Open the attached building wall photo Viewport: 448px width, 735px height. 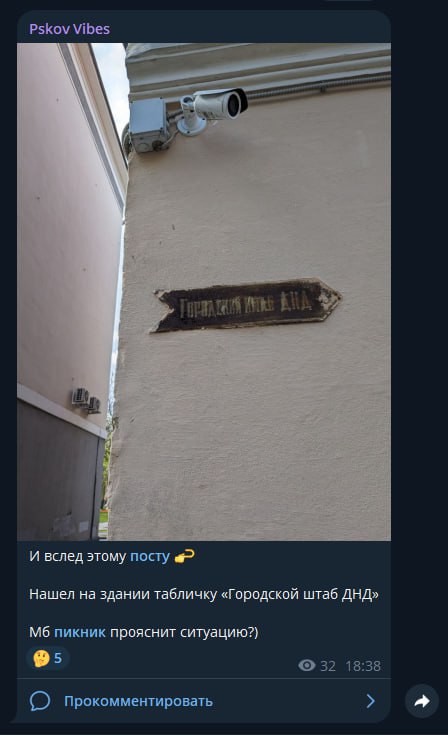pos(204,292)
